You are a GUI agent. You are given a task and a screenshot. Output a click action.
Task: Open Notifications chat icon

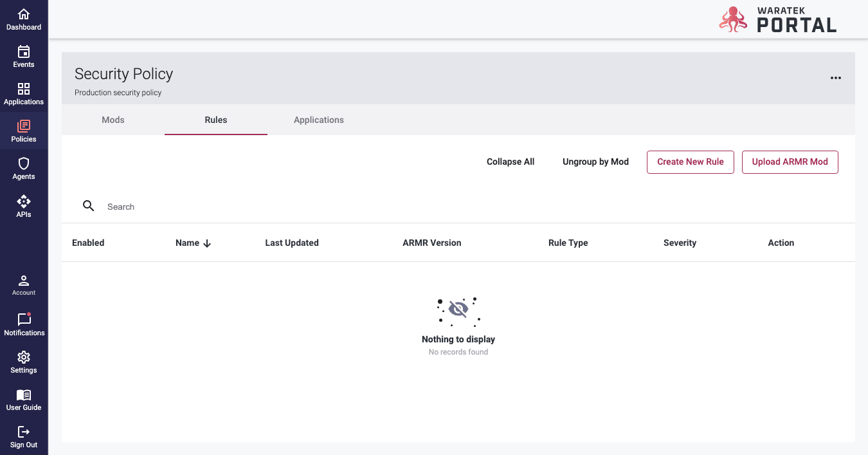tap(24, 320)
